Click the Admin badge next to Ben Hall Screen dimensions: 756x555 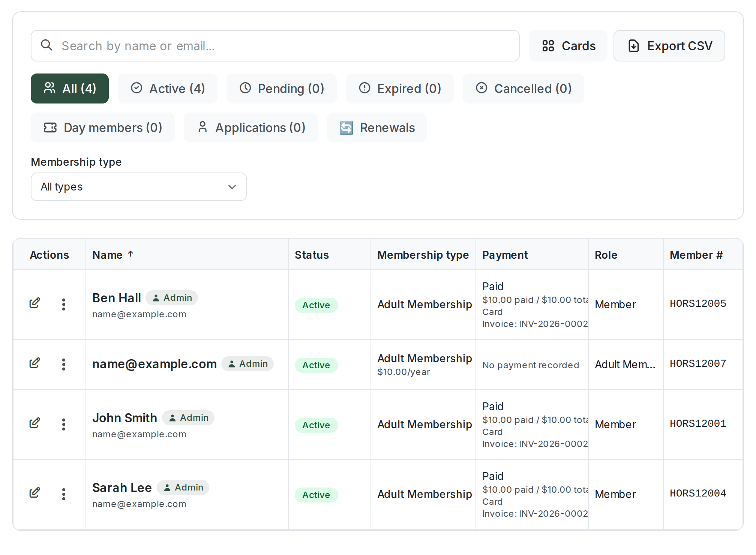click(172, 298)
